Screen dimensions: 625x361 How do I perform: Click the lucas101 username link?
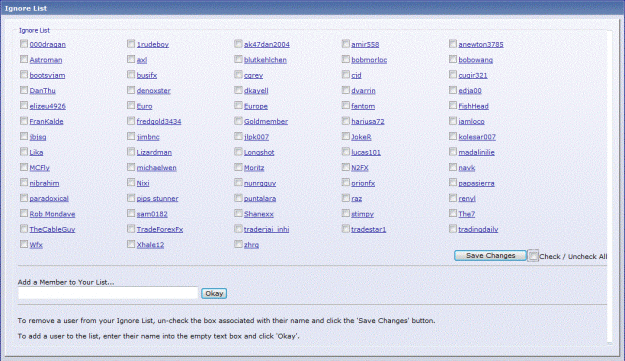[366, 153]
